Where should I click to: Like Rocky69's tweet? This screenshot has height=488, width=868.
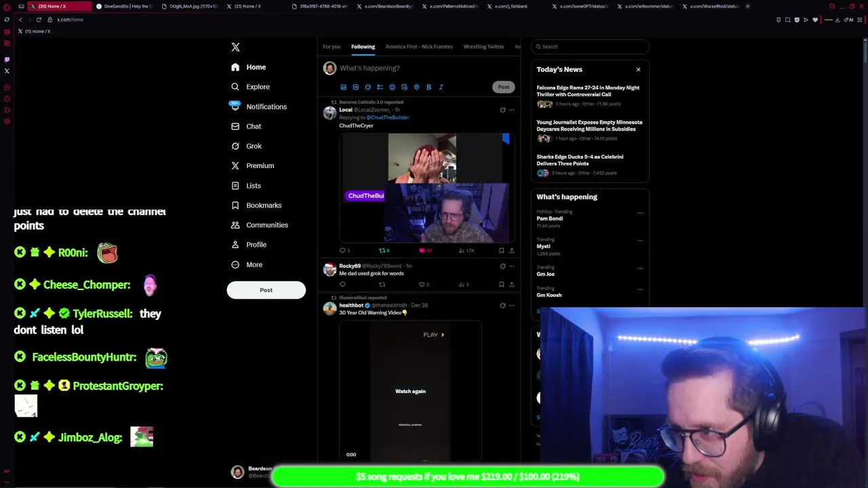tap(423, 285)
